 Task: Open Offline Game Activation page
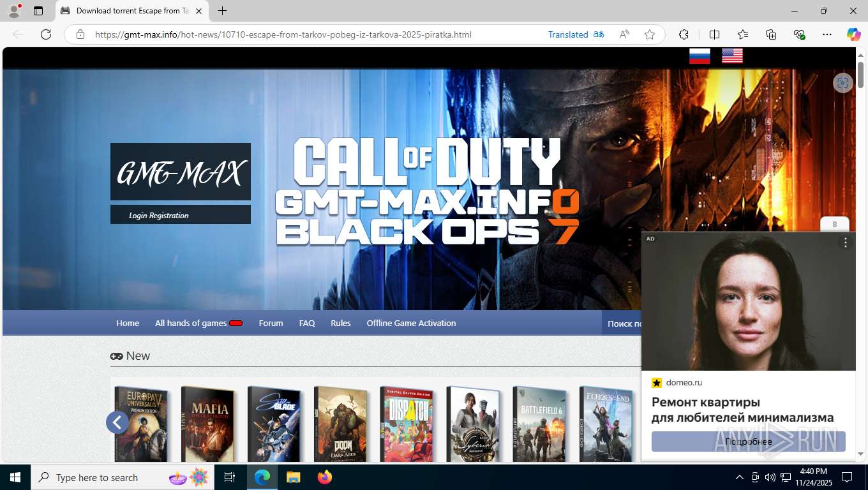(411, 323)
